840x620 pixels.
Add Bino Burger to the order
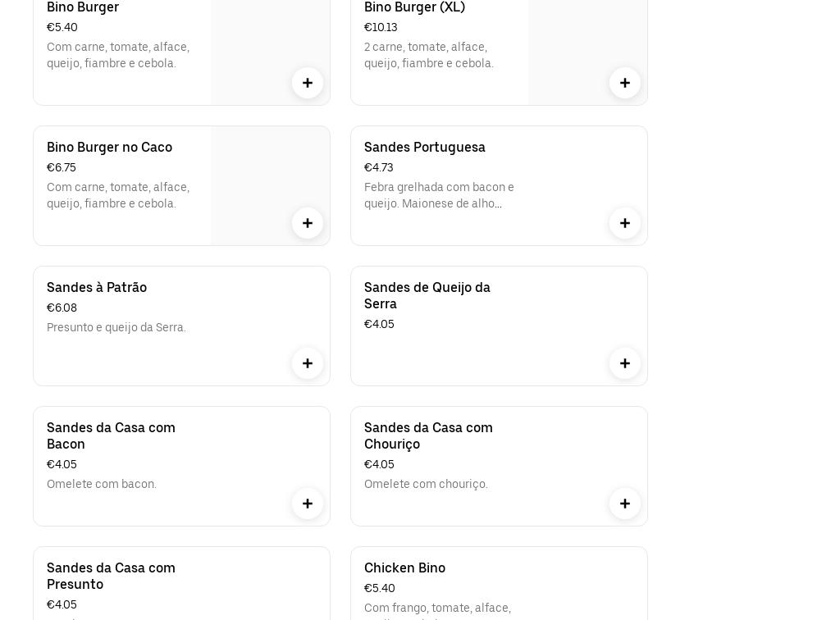coord(308,83)
